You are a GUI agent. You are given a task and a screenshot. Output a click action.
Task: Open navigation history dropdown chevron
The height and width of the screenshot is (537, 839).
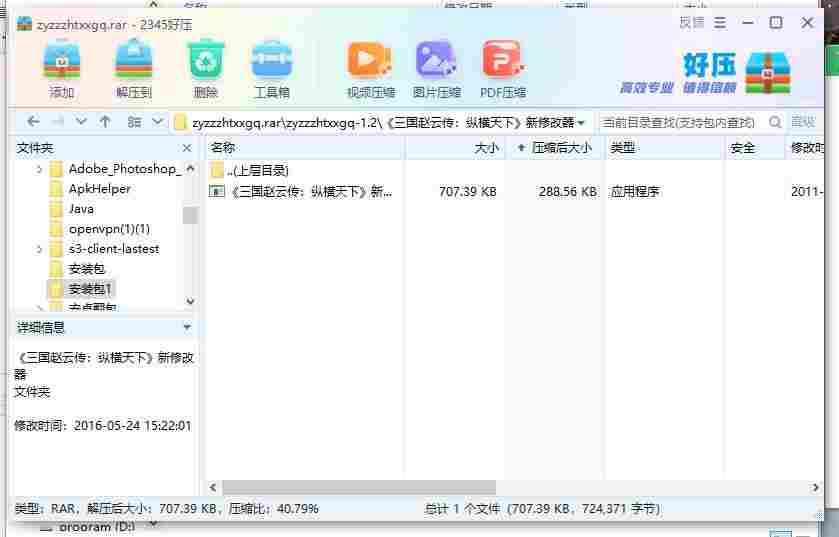tap(81, 122)
